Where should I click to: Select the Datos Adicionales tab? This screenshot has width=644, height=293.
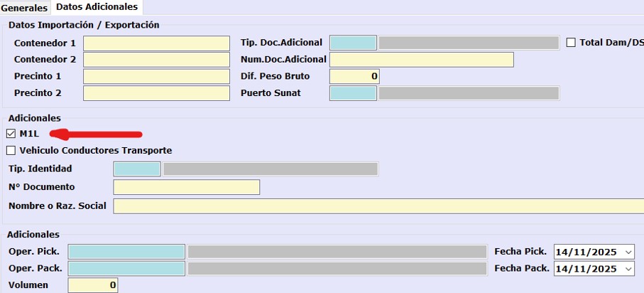(x=97, y=7)
